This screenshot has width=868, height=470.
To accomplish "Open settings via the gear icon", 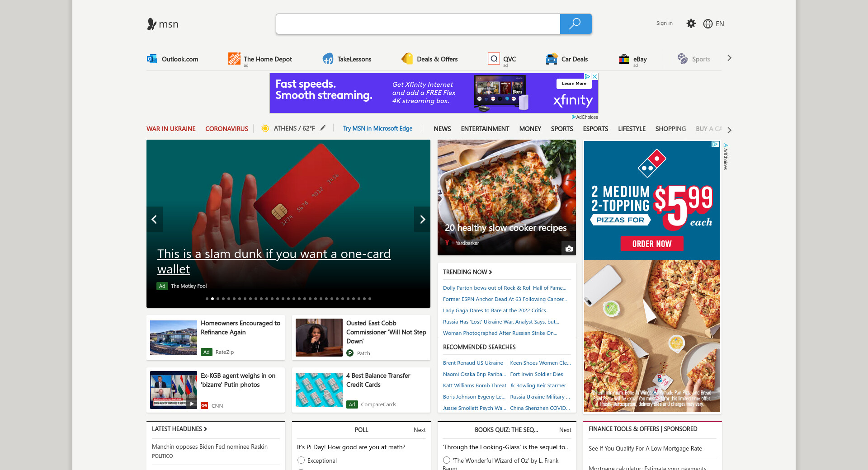I will (x=691, y=23).
